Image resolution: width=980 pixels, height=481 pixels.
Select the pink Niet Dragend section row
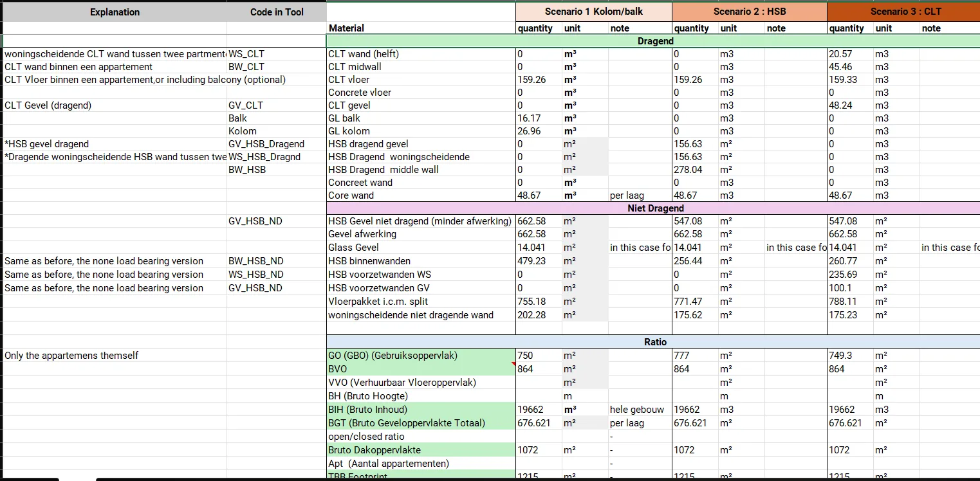tap(653, 208)
